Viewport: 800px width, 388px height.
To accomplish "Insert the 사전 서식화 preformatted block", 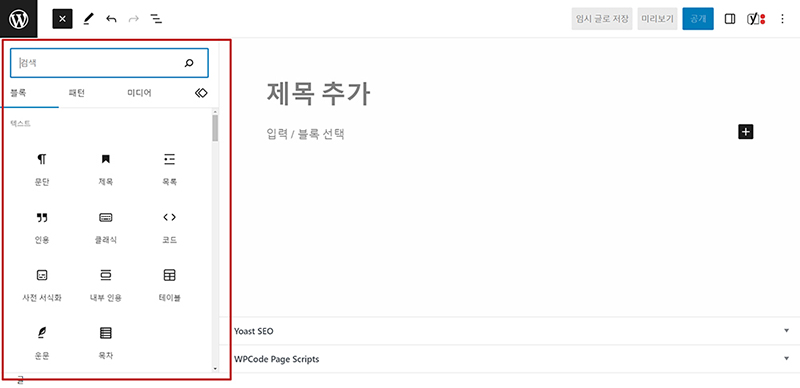I will click(42, 286).
